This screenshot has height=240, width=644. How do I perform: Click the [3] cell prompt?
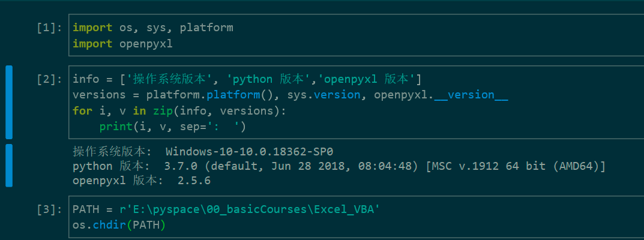point(49,209)
